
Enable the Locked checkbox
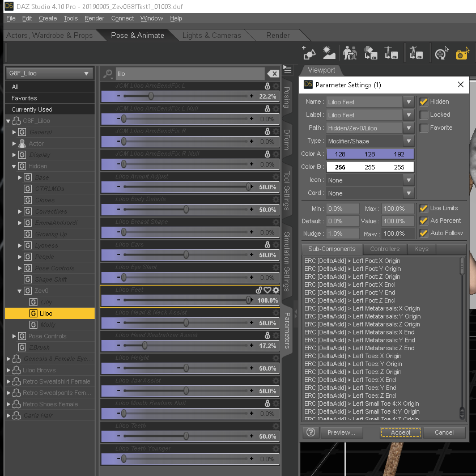(x=423, y=114)
